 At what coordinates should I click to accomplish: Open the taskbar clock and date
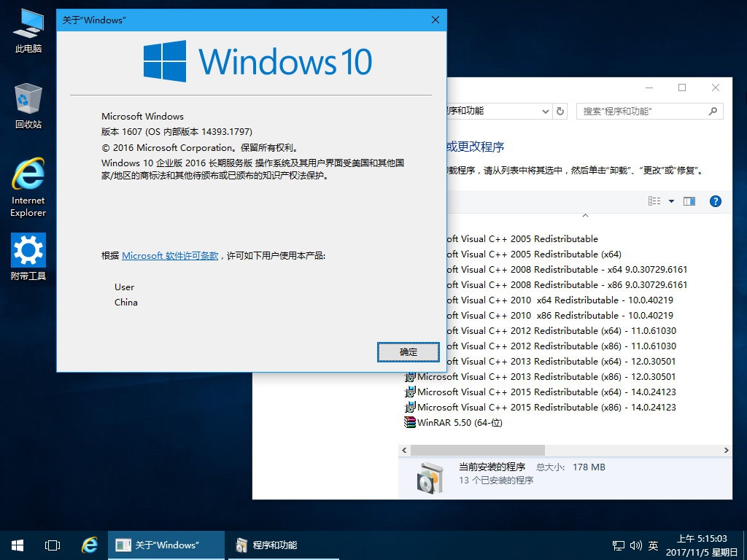[702, 545]
